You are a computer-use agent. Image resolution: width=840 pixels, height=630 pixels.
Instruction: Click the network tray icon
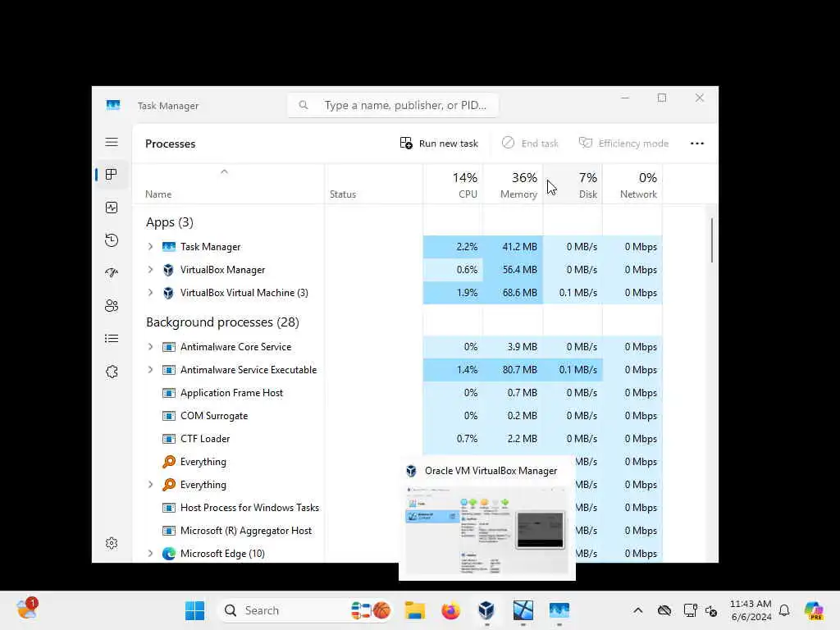click(x=689, y=610)
